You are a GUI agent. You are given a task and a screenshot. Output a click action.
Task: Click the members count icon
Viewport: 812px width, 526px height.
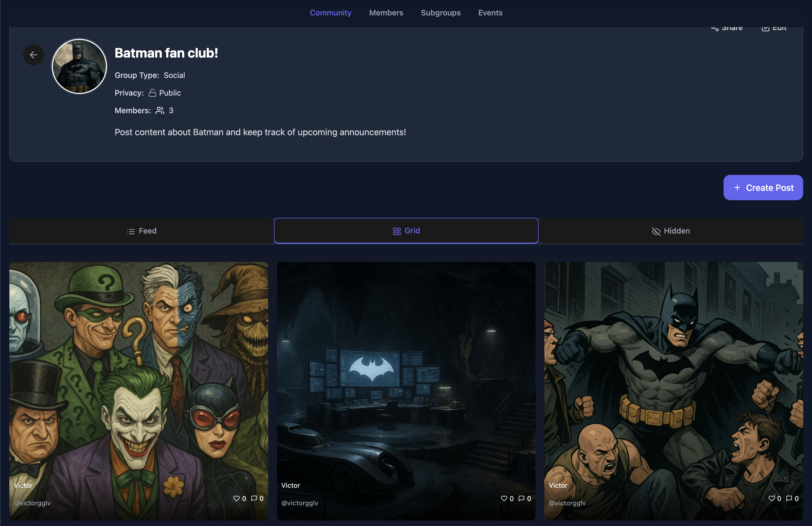pyautogui.click(x=160, y=110)
